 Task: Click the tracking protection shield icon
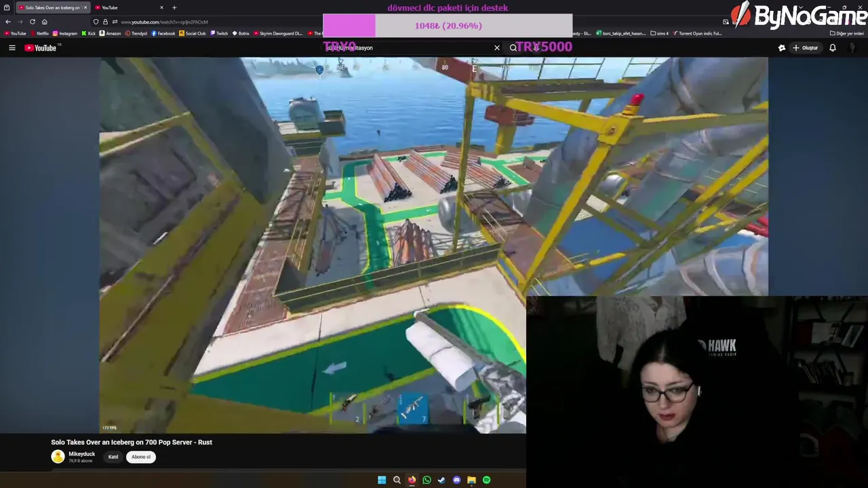click(x=96, y=22)
